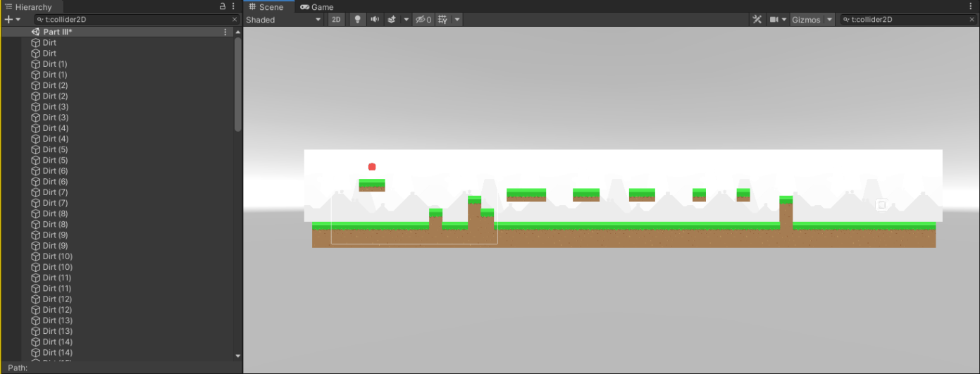Screen dimensions: 980x374
Task: Toggle scene lighting with the lightbulb icon
Action: click(358, 20)
